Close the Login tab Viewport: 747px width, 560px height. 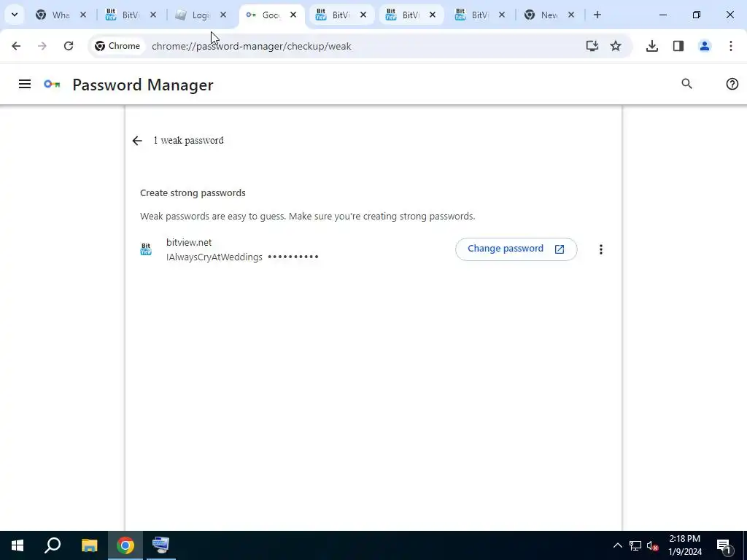[x=223, y=15]
